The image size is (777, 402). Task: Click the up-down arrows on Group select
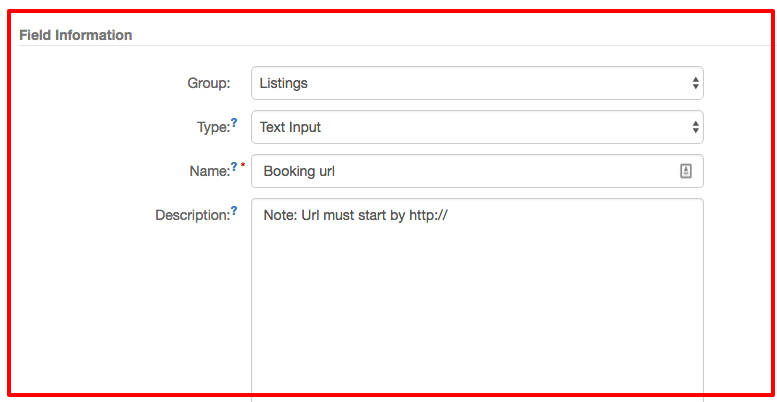(695, 84)
